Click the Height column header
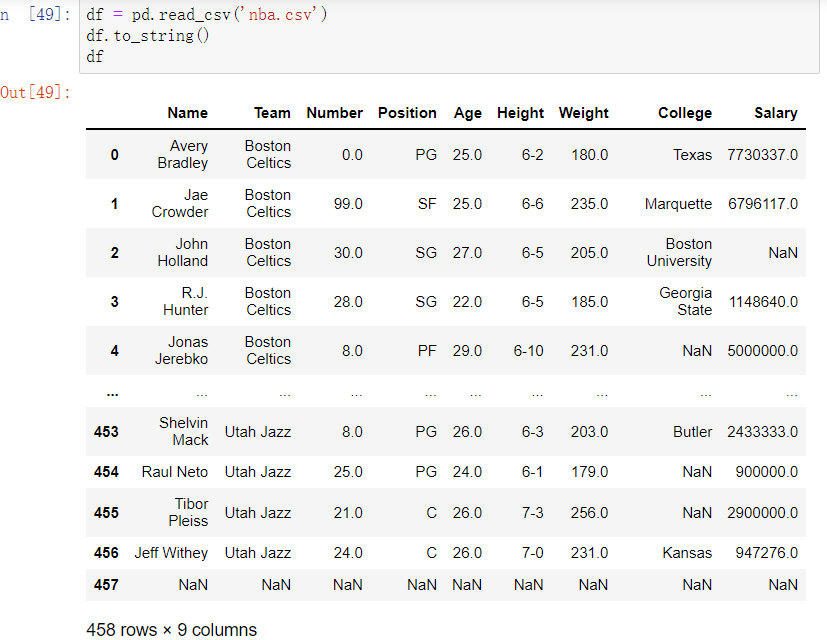 (x=520, y=113)
